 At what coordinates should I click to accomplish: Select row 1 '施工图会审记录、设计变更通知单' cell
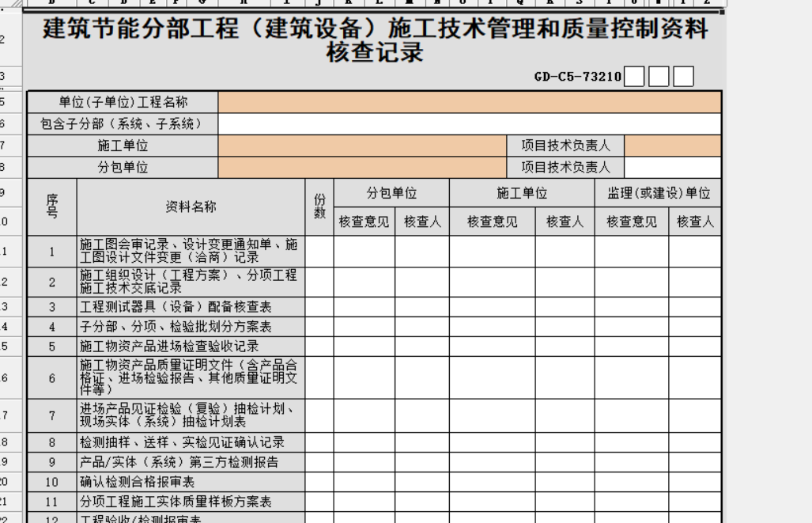click(x=191, y=252)
